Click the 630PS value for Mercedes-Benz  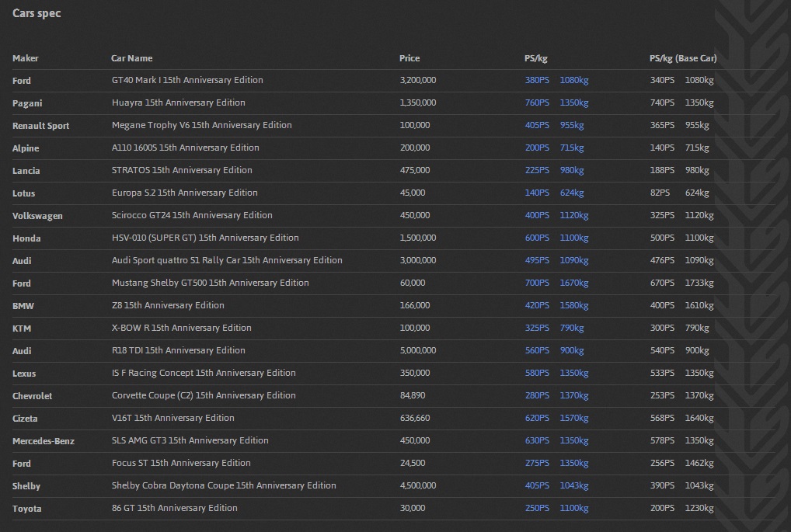(537, 440)
